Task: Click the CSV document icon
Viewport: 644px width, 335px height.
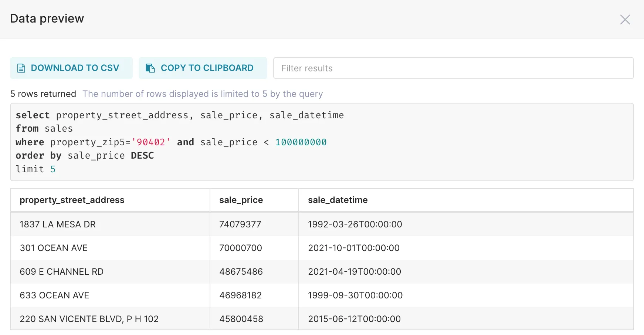Action: pyautogui.click(x=21, y=68)
